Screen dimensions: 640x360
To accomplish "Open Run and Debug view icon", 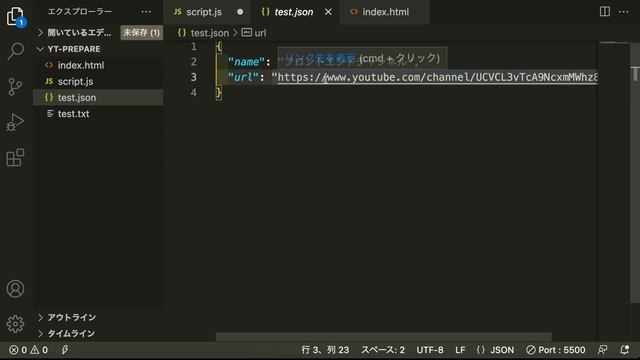I will coord(16,122).
